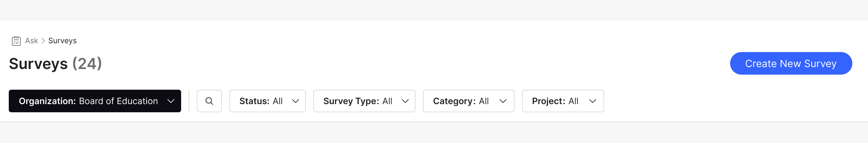This screenshot has height=143, width=868.
Task: Click the (24) survey count
Action: click(x=87, y=64)
